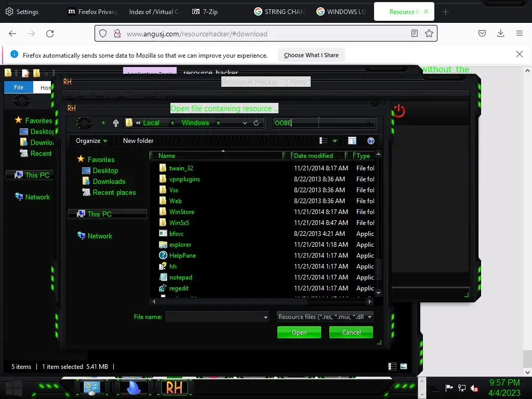Click the New folder button
This screenshot has height=399, width=532.
coord(138,141)
